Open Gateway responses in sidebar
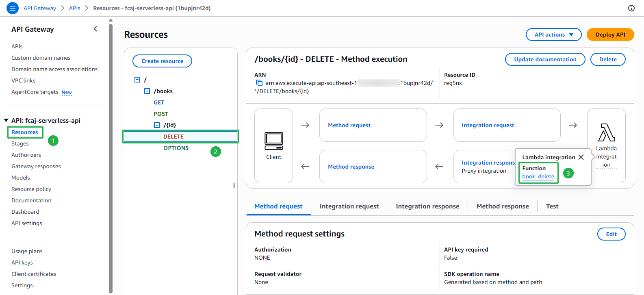Viewport: 644px width, 295px height. tap(36, 166)
